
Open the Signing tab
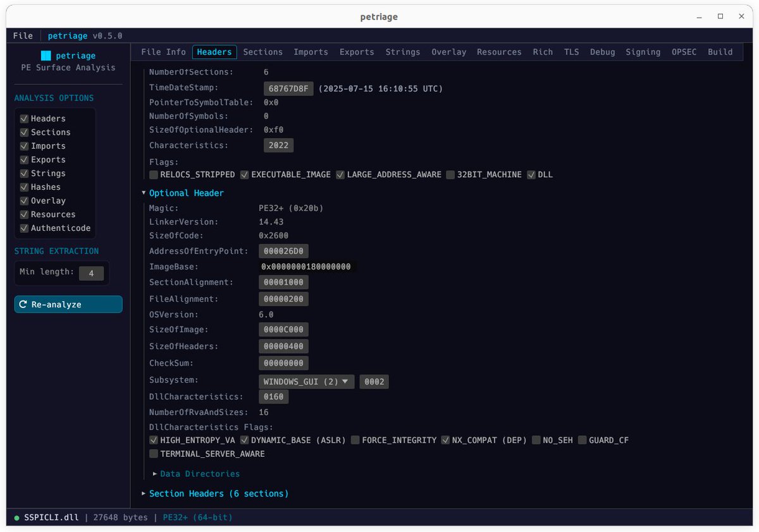[643, 52]
